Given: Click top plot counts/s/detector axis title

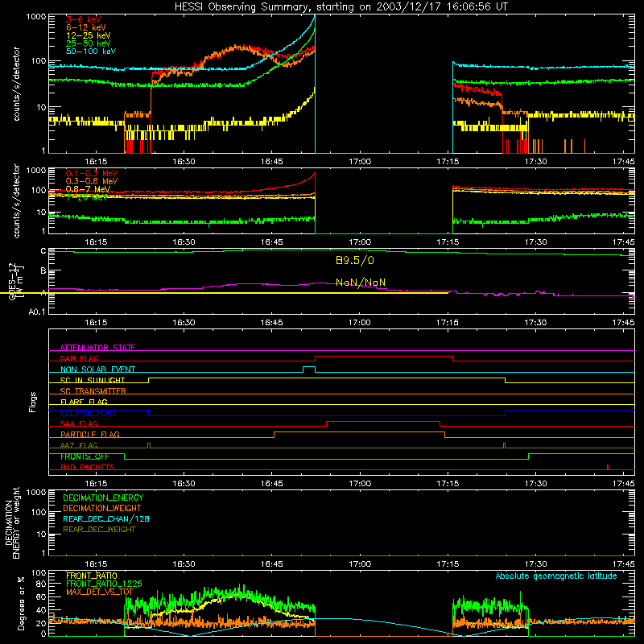Looking at the screenshot, I should pos(17,84).
